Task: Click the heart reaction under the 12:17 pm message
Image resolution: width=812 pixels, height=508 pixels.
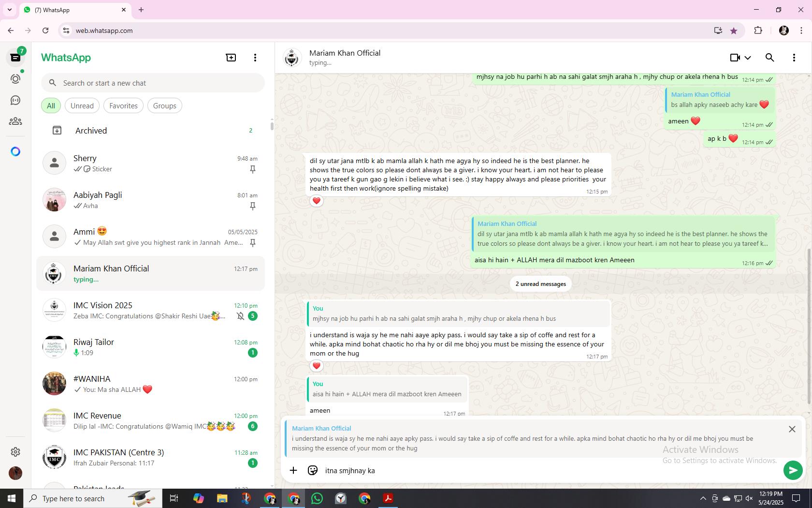Action: click(317, 366)
